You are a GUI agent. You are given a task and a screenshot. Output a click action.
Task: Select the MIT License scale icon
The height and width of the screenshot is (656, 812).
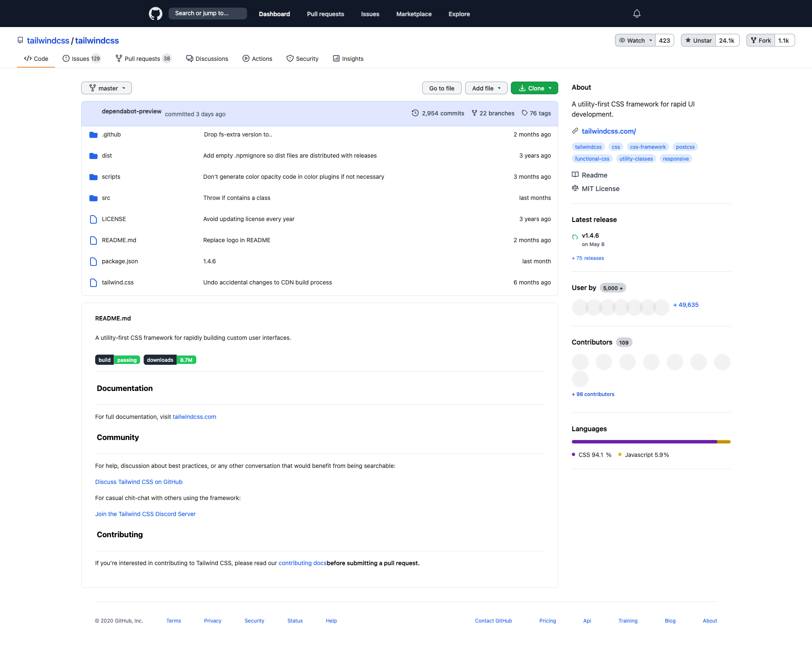575,188
